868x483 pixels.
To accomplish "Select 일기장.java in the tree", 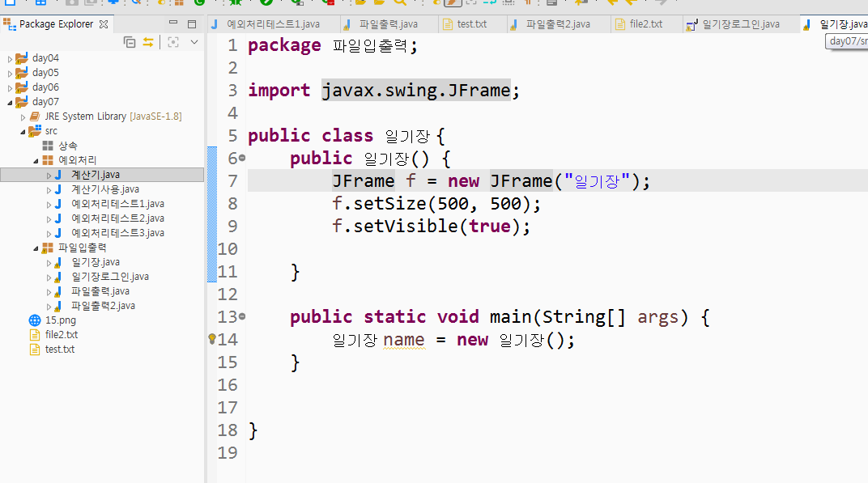I will click(96, 261).
